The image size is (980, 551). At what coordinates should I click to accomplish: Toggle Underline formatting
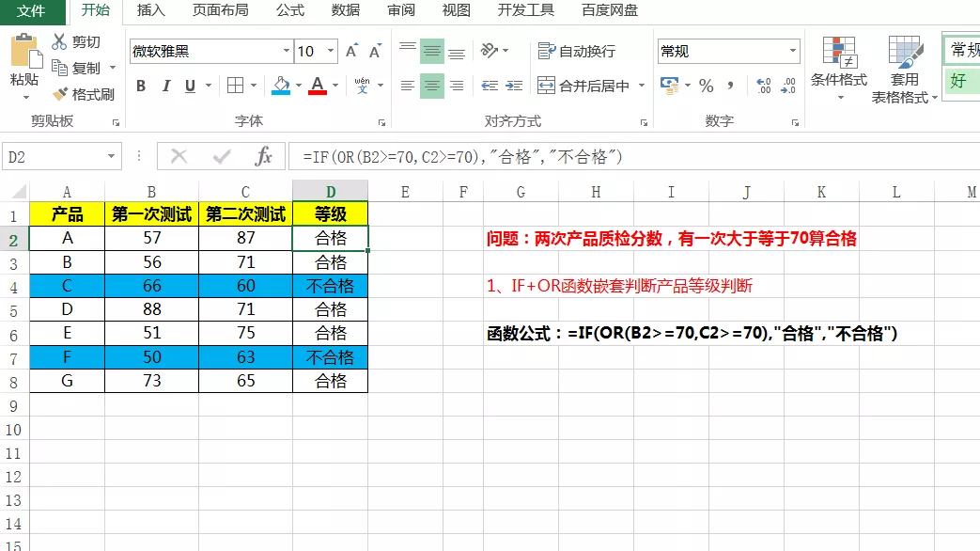190,86
